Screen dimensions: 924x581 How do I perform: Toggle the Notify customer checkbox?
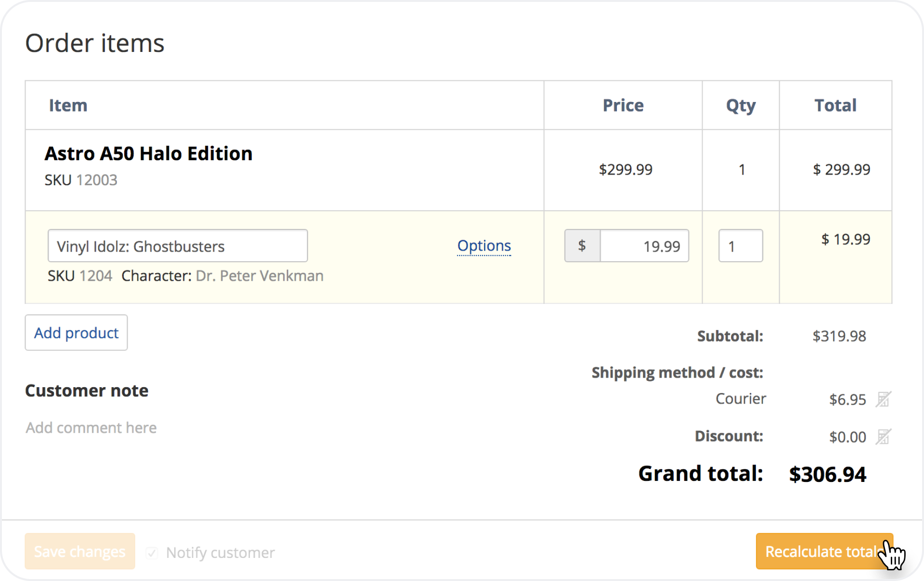152,553
